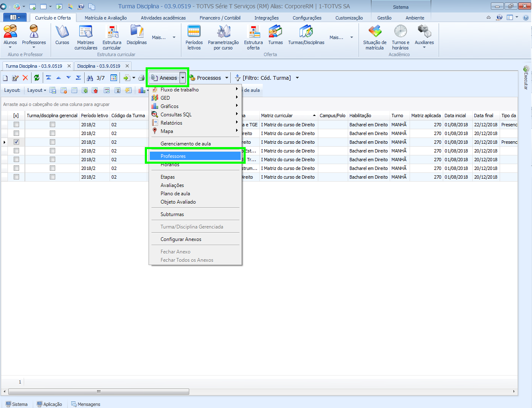This screenshot has height=408, width=532.
Task: Switch to Matrícula e Avaliação ribbon tab
Action: click(106, 18)
